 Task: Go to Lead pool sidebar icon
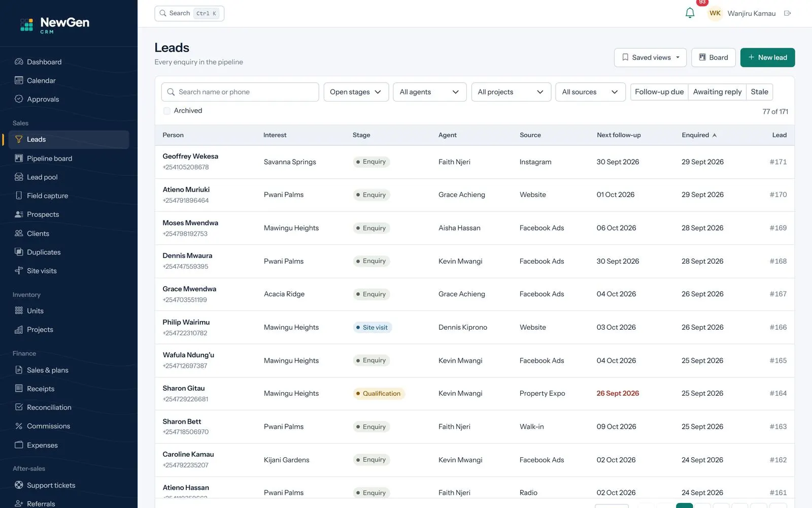pyautogui.click(x=19, y=177)
